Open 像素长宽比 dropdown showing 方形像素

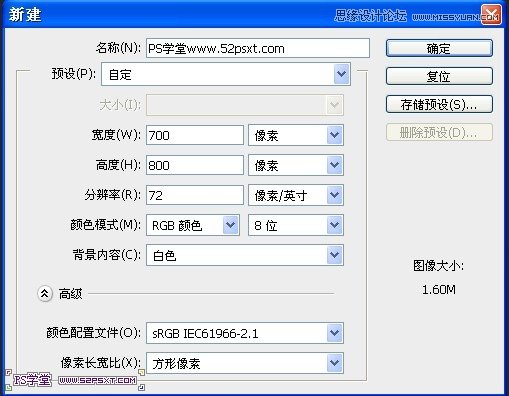(245, 363)
